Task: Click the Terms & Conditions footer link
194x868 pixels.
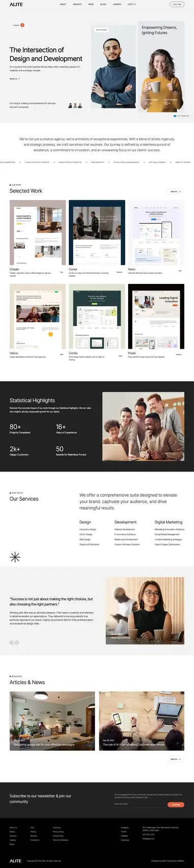Action: [60, 840]
